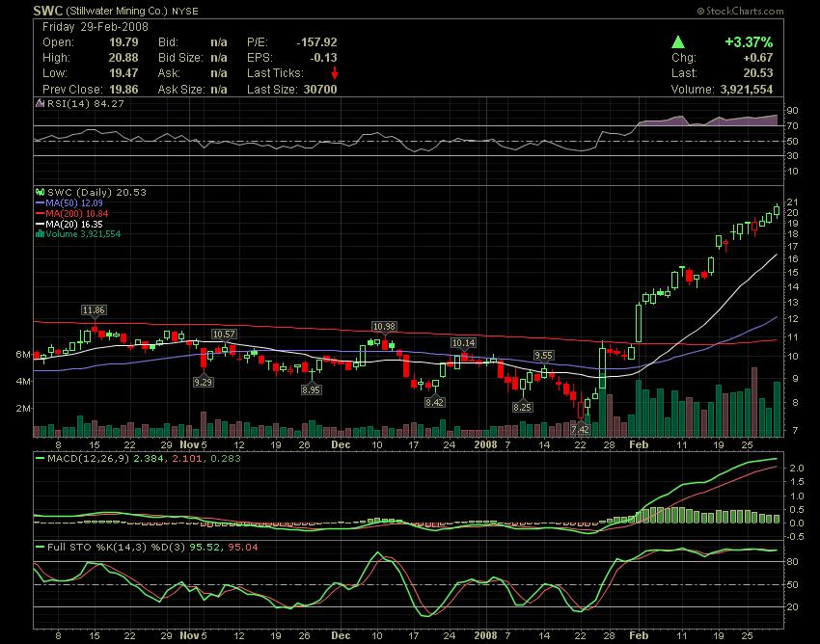Click the red down arrow beside Last Ticks
Image resolution: width=820 pixels, height=644 pixels.
tap(334, 73)
